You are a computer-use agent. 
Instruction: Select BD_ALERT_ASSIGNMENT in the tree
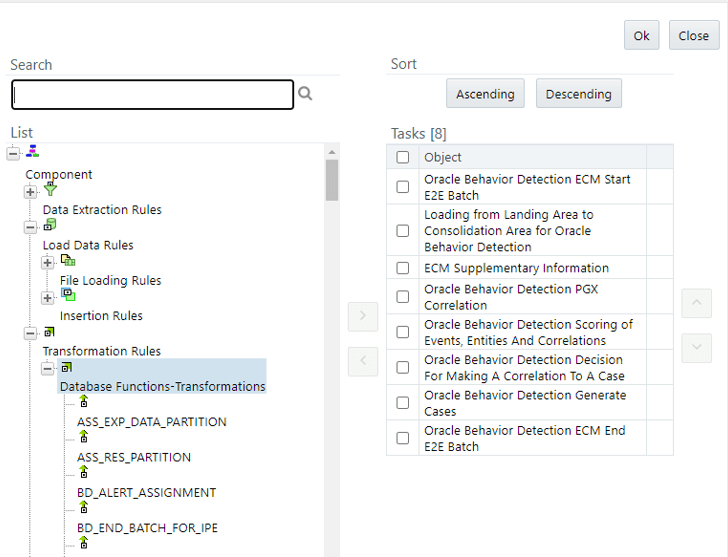(146, 492)
